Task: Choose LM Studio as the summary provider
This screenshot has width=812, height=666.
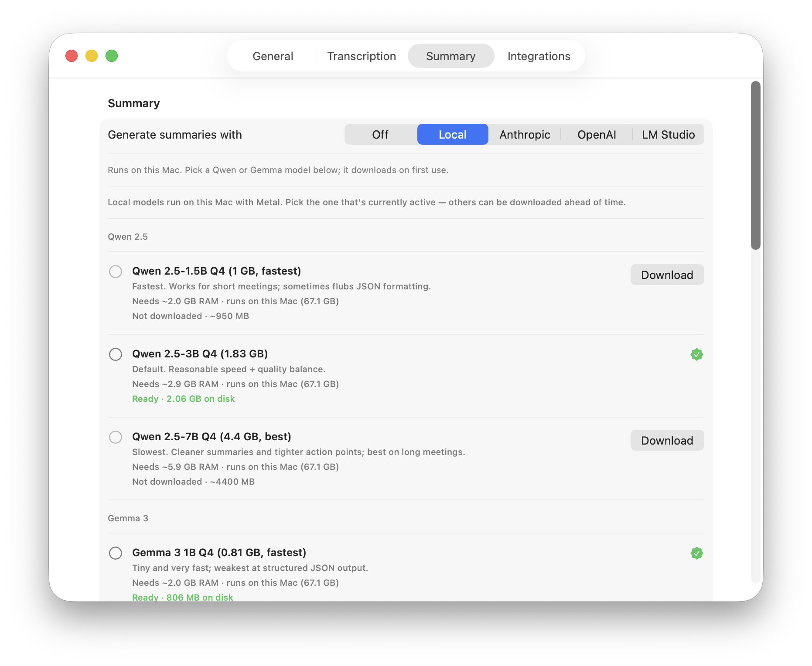Action: pyautogui.click(x=668, y=135)
